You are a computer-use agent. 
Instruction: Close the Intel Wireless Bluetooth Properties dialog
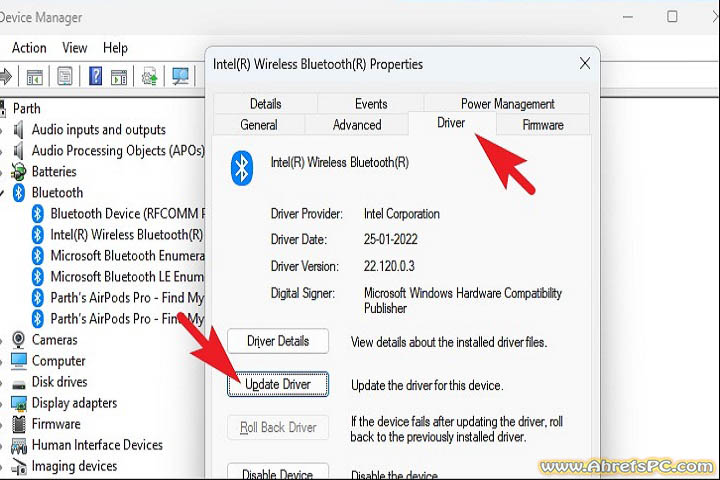pyautogui.click(x=585, y=63)
